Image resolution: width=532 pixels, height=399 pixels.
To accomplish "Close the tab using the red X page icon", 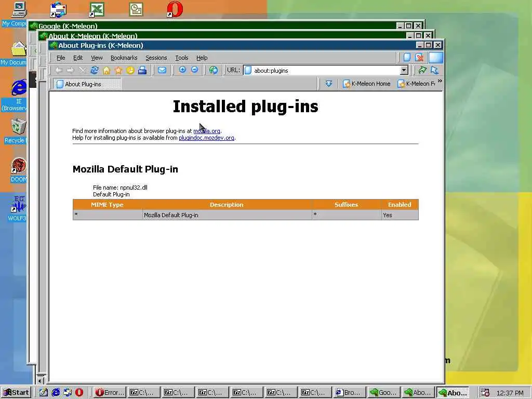I will tap(419, 57).
